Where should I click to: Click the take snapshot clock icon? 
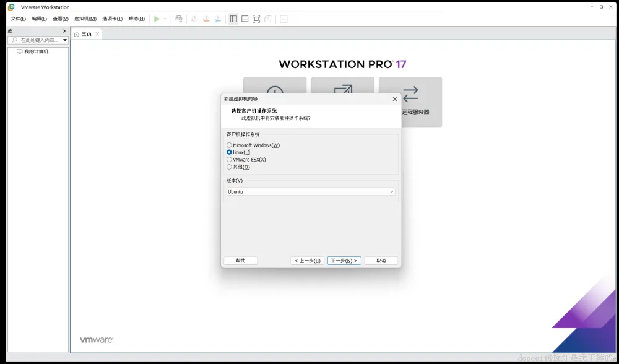(x=194, y=19)
